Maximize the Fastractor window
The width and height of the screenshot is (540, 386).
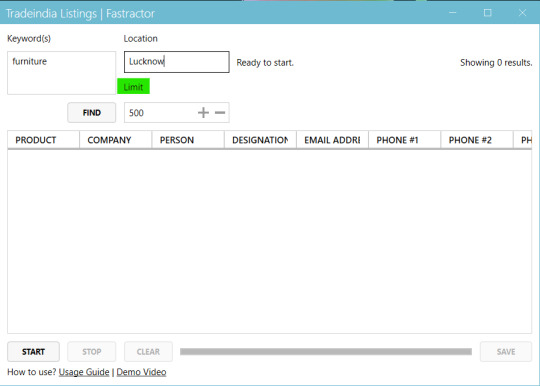(x=488, y=13)
